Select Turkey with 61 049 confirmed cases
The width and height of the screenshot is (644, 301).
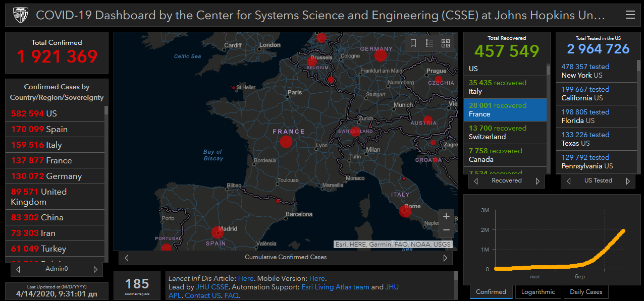pyautogui.click(x=55, y=249)
